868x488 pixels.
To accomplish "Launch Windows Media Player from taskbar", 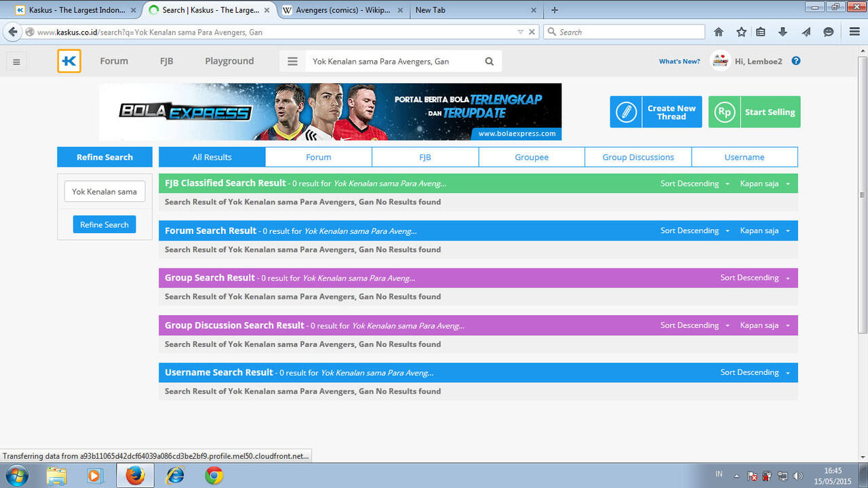I will click(94, 476).
